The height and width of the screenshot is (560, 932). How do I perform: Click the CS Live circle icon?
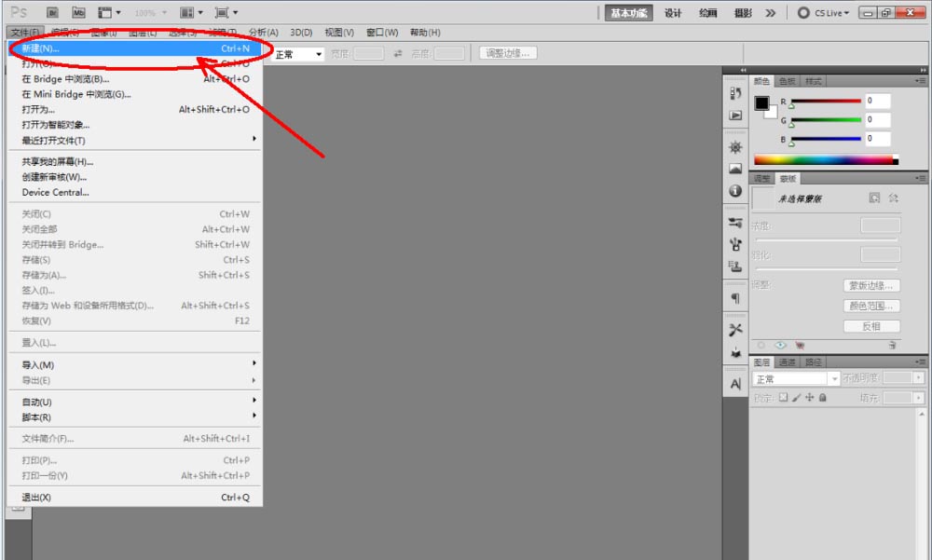click(803, 12)
